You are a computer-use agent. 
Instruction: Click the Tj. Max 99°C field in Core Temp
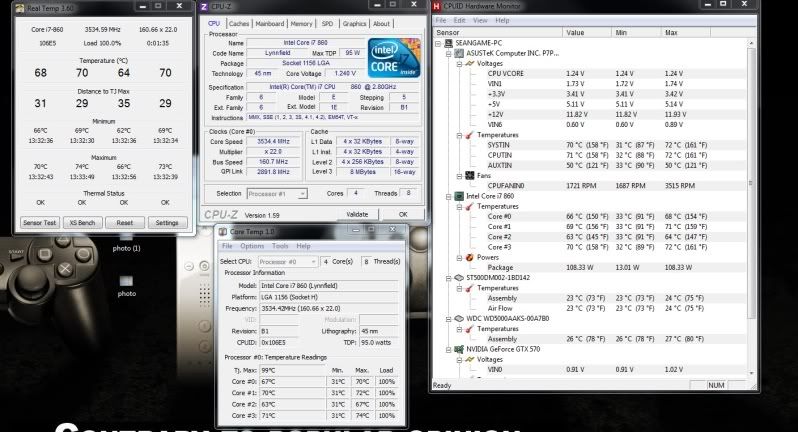pyautogui.click(x=292, y=370)
